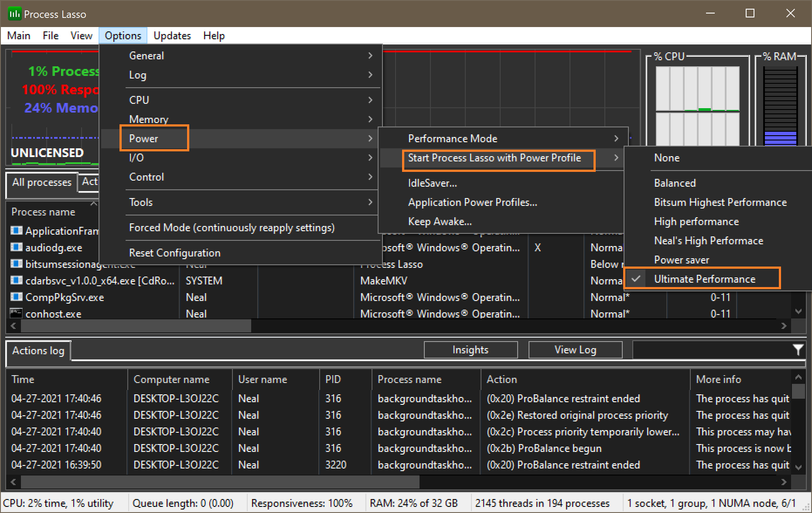Viewport: 812px width, 513px height.
Task: Click the % RAM usage meter
Action: 781,106
